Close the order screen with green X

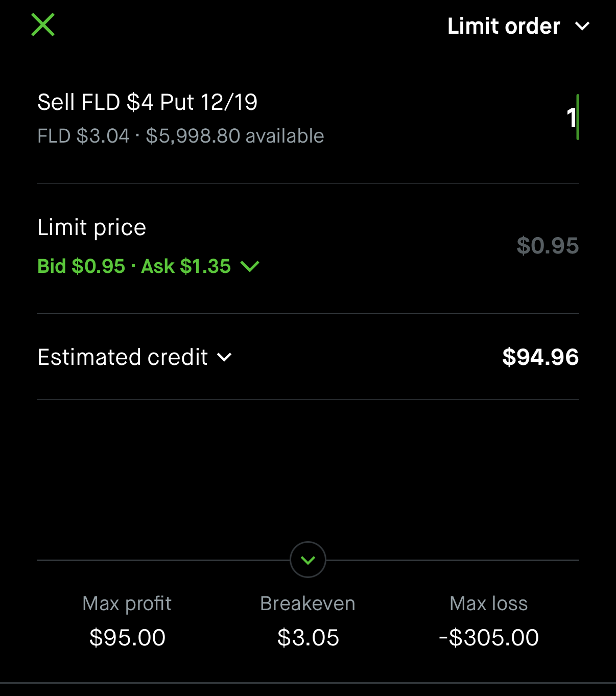pos(43,25)
